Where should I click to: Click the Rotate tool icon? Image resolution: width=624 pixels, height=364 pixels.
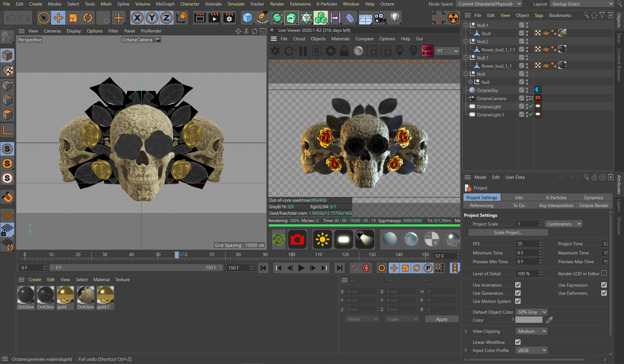pos(88,18)
